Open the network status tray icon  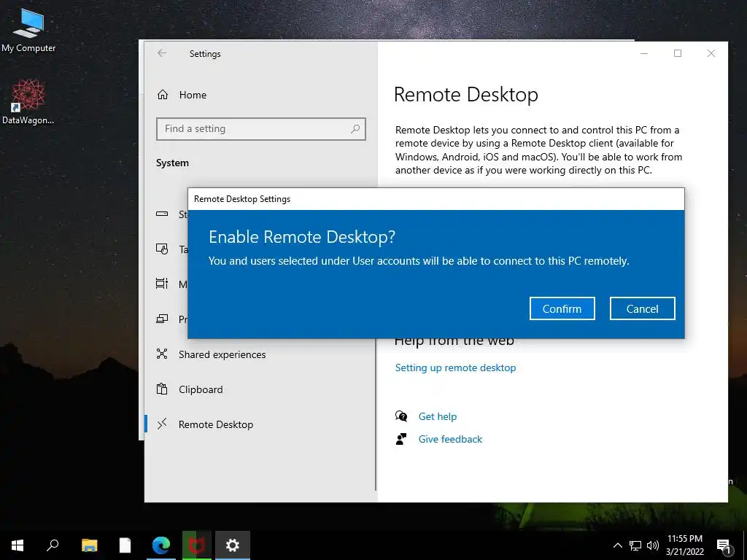click(635, 545)
